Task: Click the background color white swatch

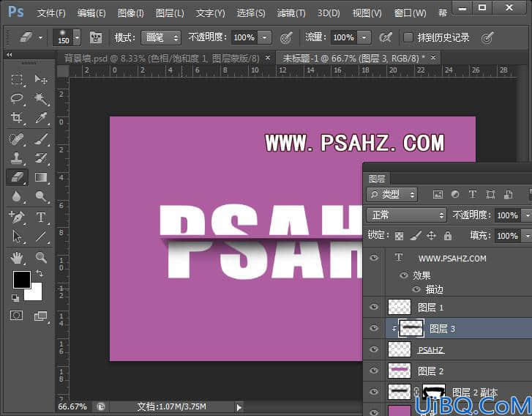Action: point(36,294)
